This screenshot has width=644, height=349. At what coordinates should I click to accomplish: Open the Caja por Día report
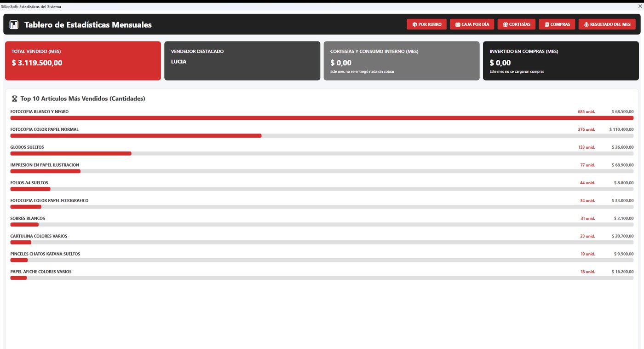pyautogui.click(x=472, y=24)
